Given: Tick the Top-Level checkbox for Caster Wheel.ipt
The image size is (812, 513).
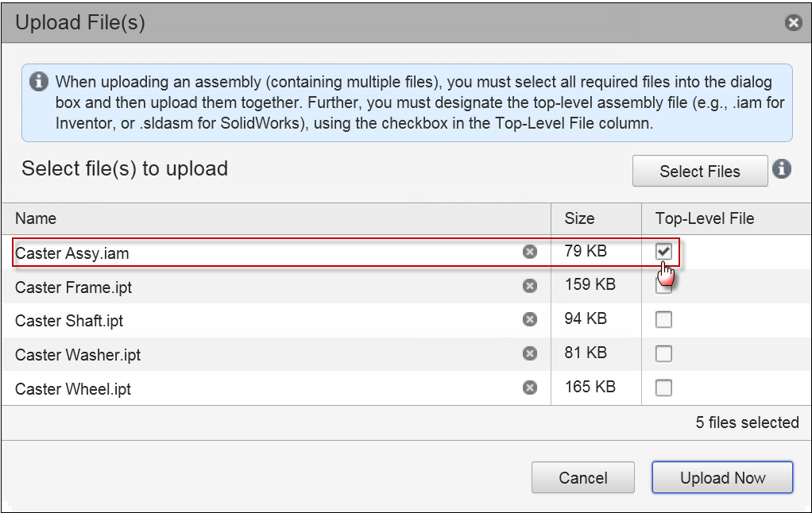Looking at the screenshot, I should pos(663,388).
